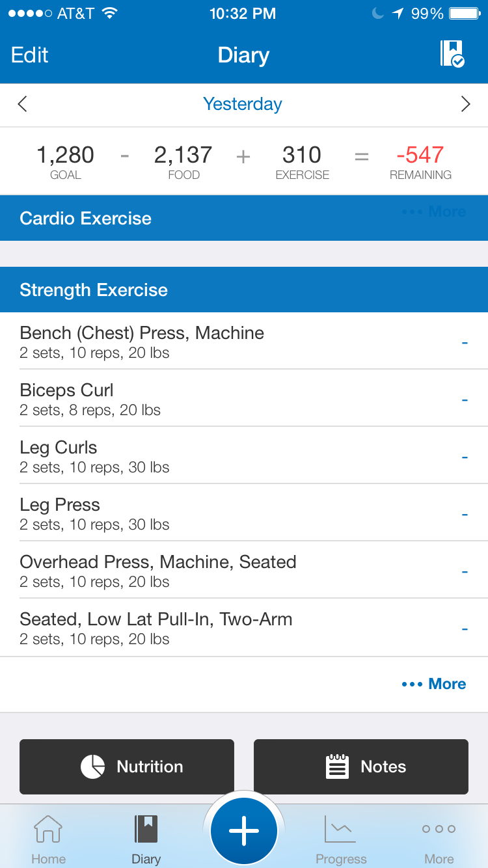Tap Edit in the top bar
Image resolution: width=488 pixels, height=868 pixels.
30,55
